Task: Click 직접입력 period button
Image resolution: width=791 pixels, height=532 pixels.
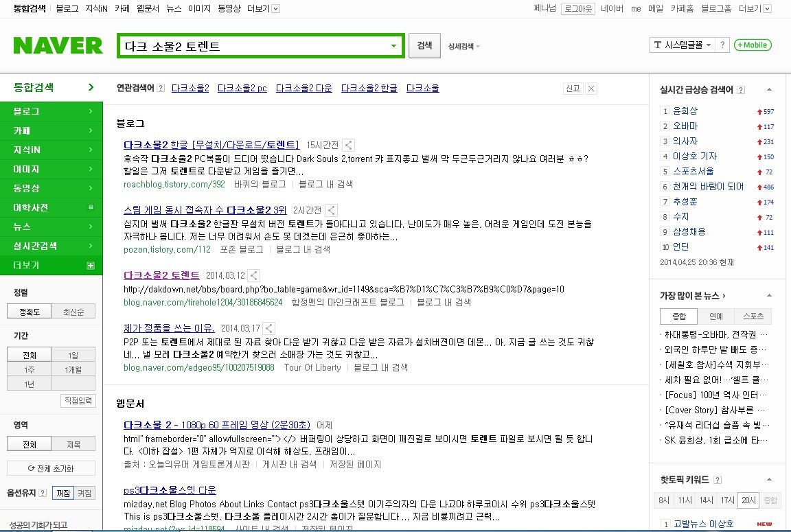Action: pyautogui.click(x=78, y=400)
